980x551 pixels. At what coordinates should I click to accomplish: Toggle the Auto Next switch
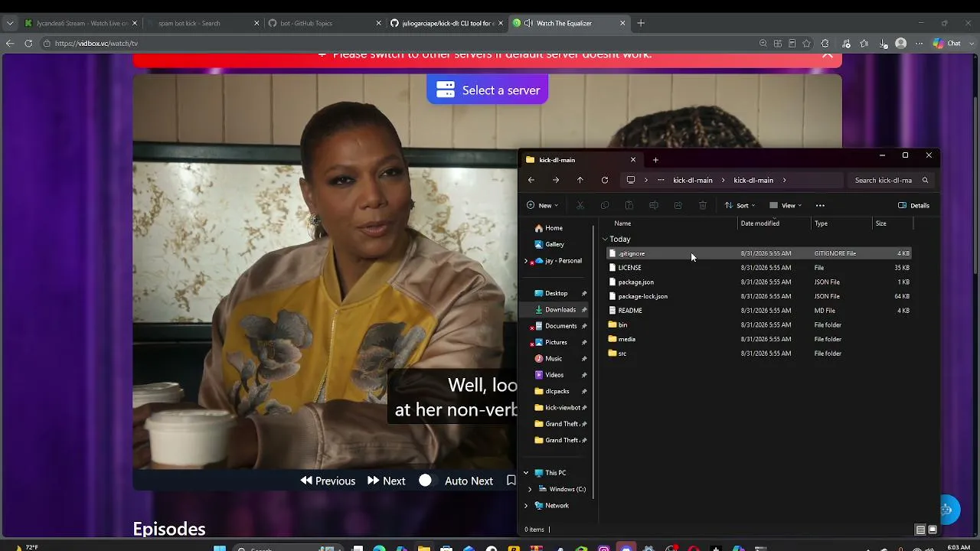(x=425, y=481)
